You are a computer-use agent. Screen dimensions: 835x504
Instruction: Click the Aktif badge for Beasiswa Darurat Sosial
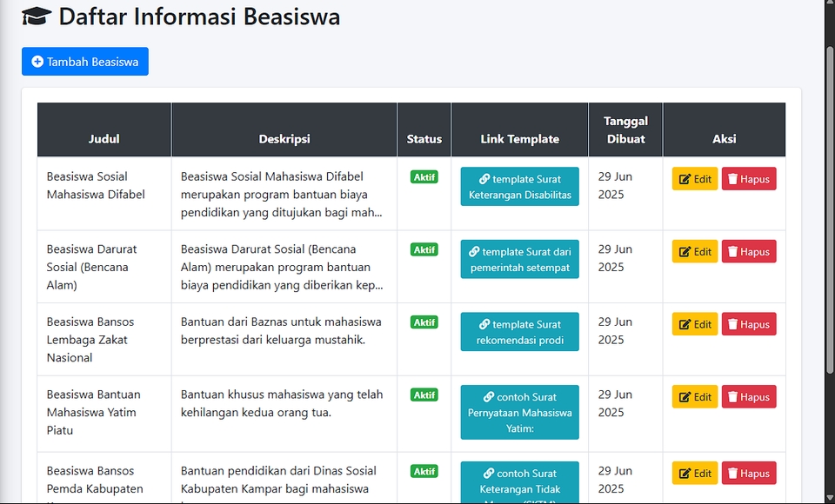(x=424, y=249)
